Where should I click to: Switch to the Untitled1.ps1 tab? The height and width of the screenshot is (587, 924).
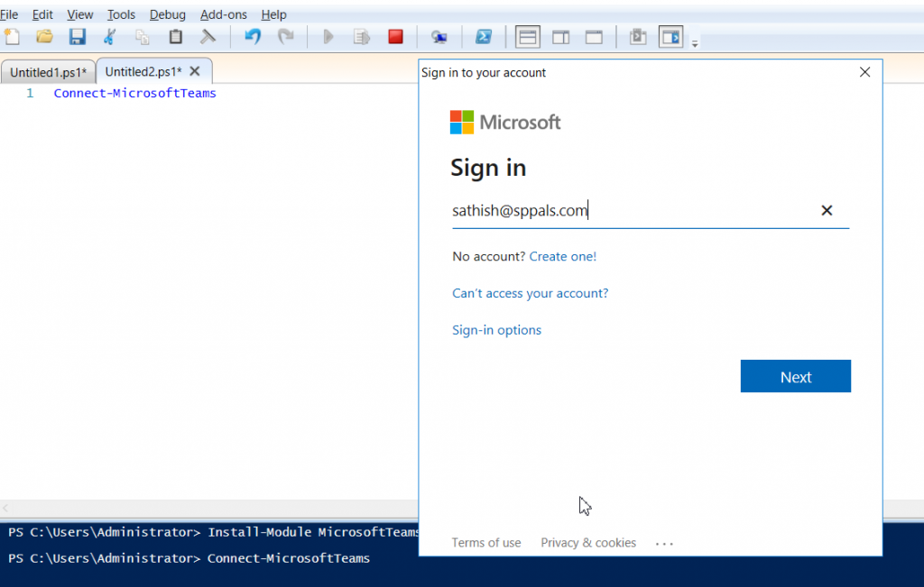tap(49, 72)
